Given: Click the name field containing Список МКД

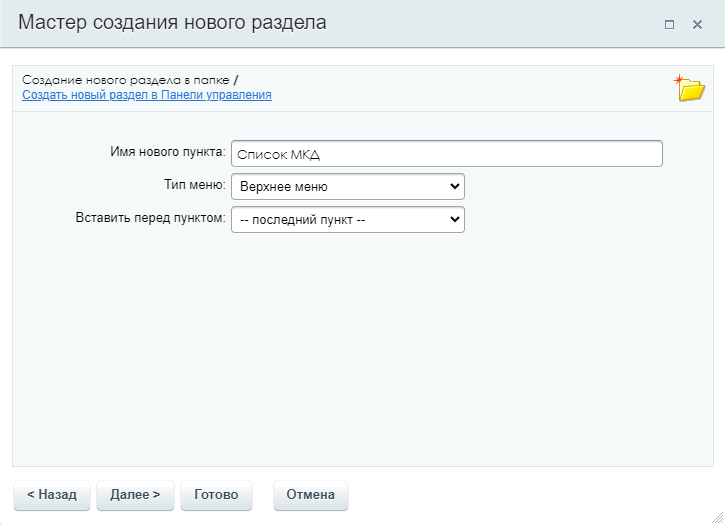Looking at the screenshot, I should click(x=447, y=154).
